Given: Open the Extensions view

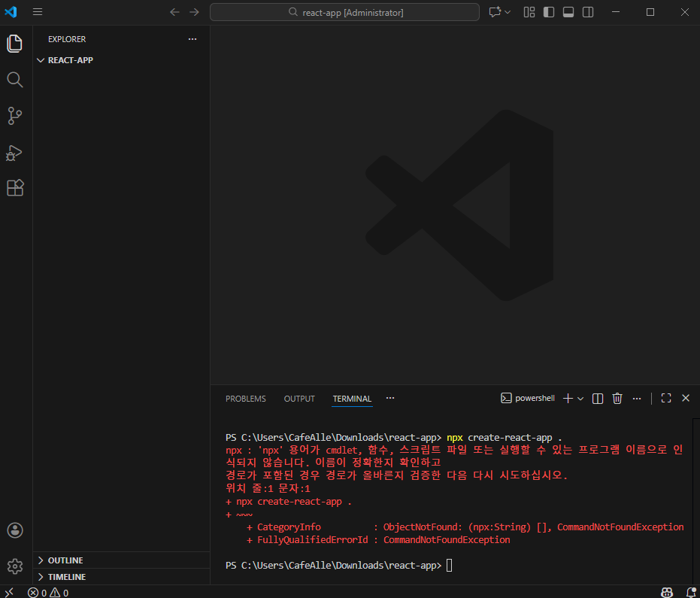Looking at the screenshot, I should click(15, 187).
